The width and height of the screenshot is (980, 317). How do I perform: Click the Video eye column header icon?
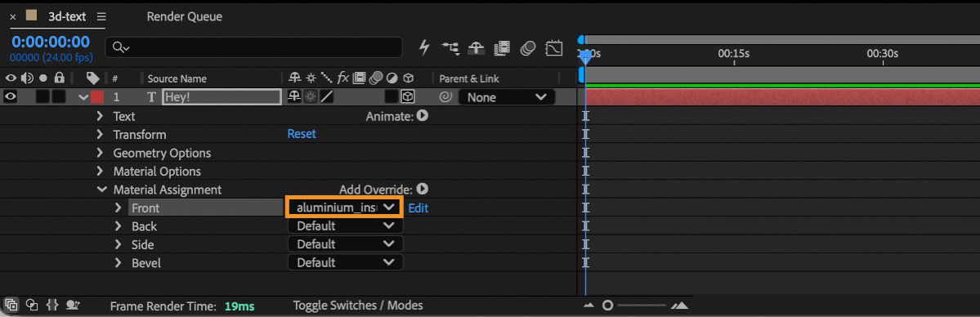pos(11,78)
